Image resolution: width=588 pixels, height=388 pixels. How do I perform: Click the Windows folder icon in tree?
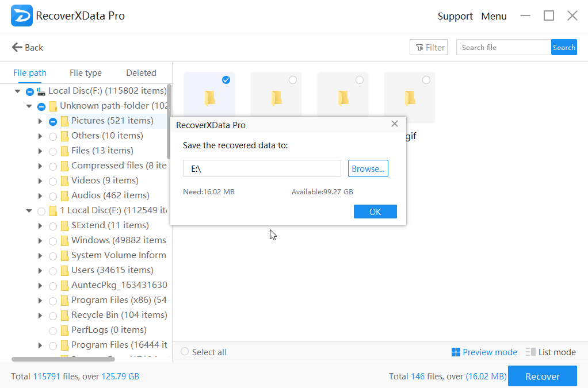(64, 241)
